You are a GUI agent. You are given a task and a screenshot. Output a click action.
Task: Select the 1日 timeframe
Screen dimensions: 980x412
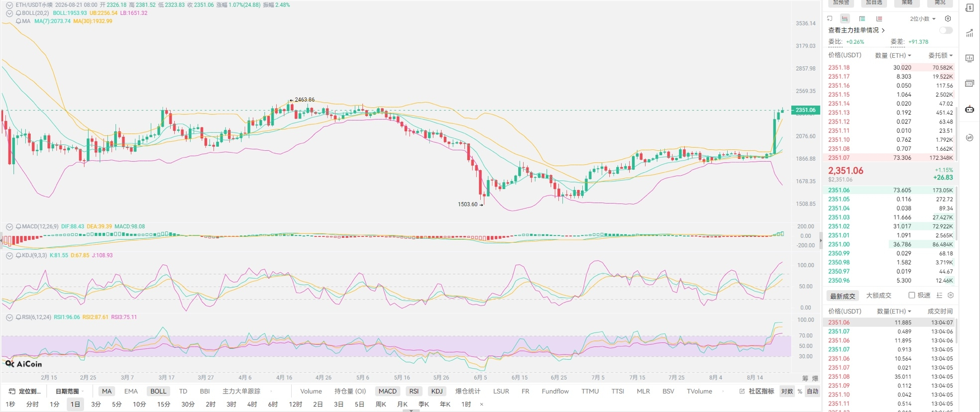[75, 404]
